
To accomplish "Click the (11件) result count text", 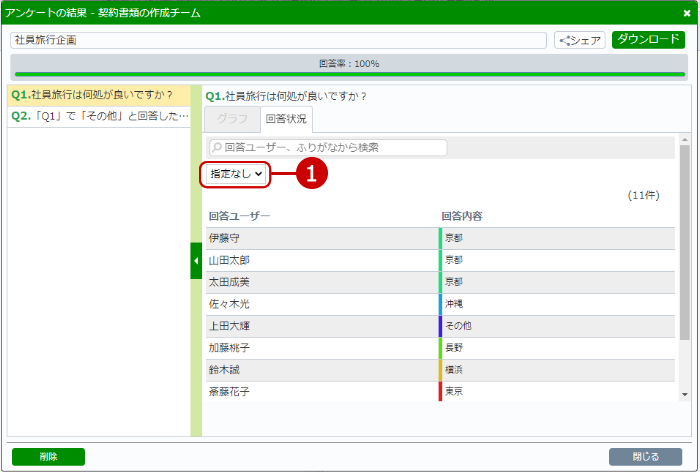I will point(643,195).
